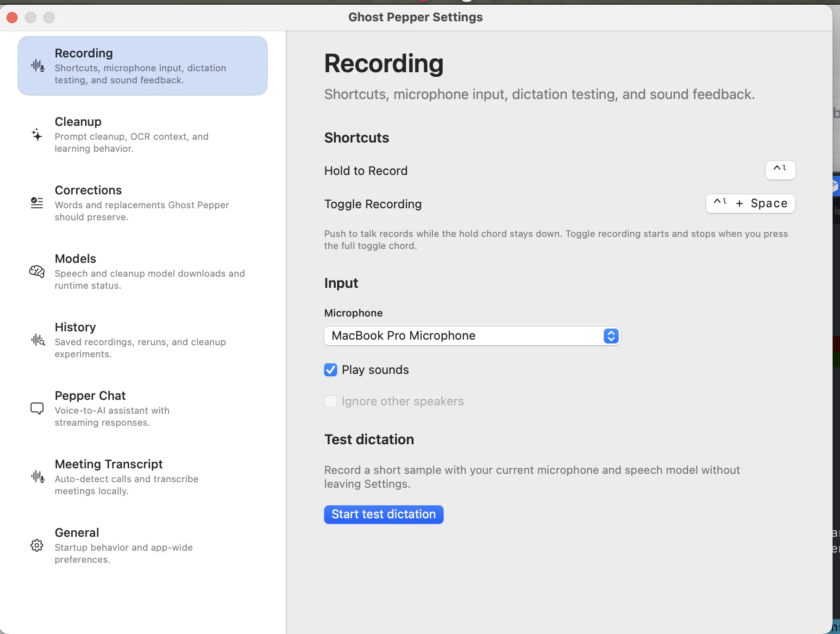Click the Push to talk explanation text
The width and height of the screenshot is (840, 634).
point(556,240)
